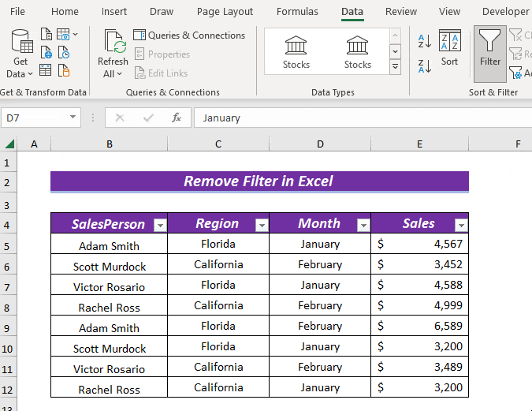The width and height of the screenshot is (532, 411).
Task: Expand the Name Box dropdown arrow
Action: [x=73, y=118]
